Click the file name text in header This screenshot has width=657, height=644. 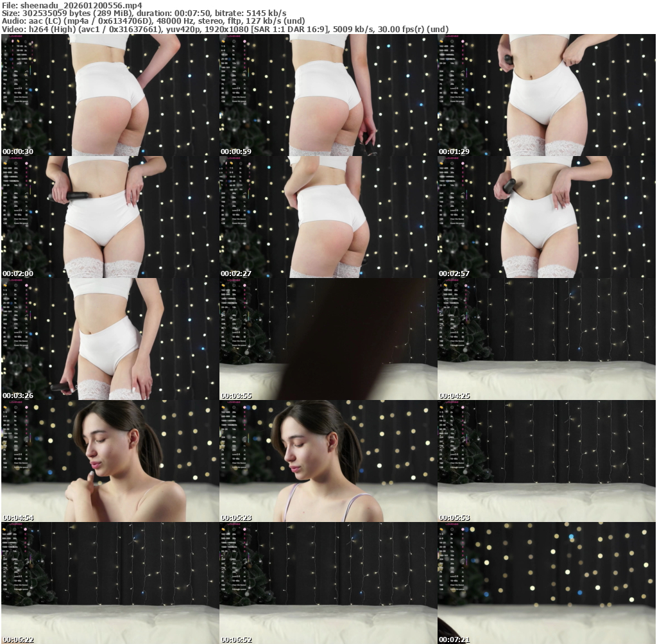[x=72, y=4]
